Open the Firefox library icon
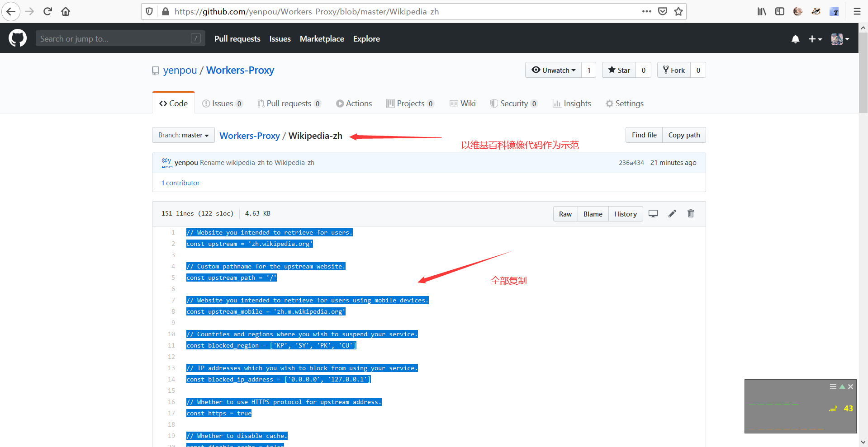Screen dimensions: 868x447 (762, 11)
